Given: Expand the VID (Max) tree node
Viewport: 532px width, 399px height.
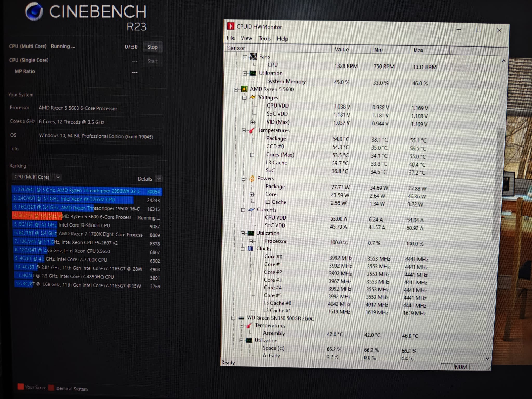Looking at the screenshot, I should pyautogui.click(x=252, y=122).
